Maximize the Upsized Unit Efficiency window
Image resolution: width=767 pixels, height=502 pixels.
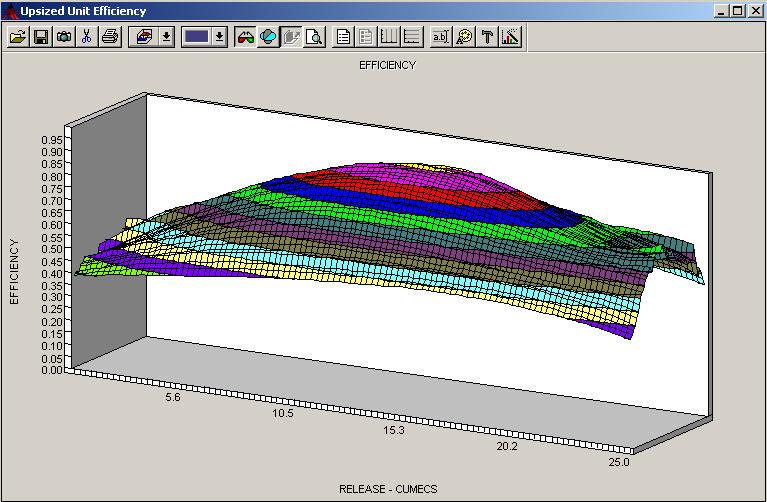pos(739,11)
